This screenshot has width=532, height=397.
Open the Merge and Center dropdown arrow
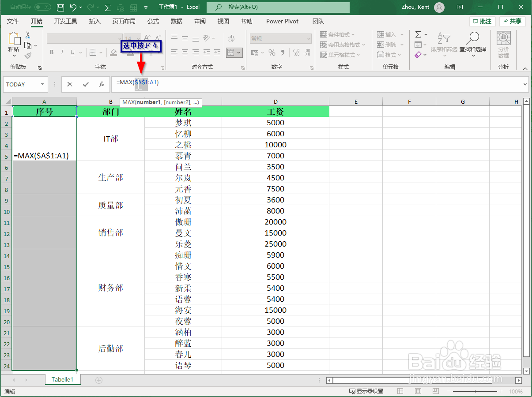point(239,52)
